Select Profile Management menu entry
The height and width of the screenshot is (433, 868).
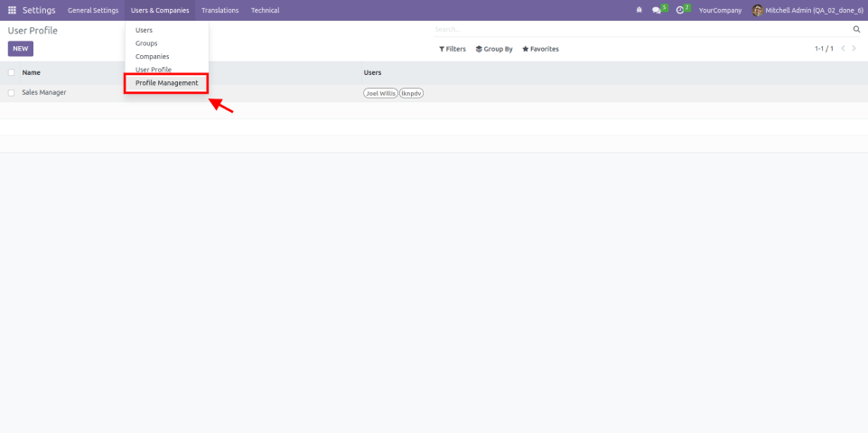coord(166,83)
